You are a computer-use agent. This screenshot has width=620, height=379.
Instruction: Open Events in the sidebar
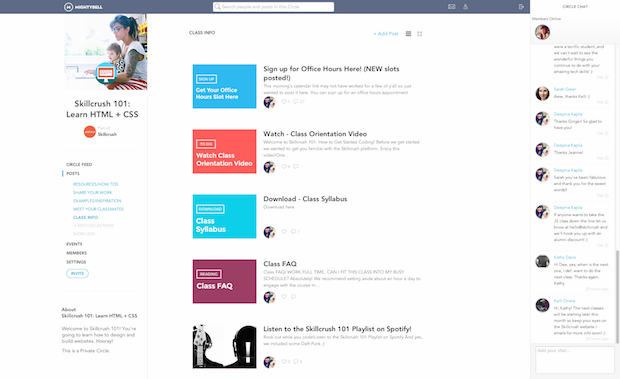[74, 244]
